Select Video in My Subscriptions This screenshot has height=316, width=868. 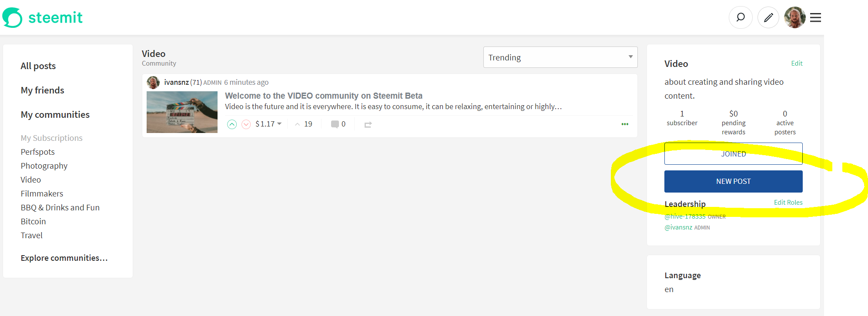tap(31, 180)
